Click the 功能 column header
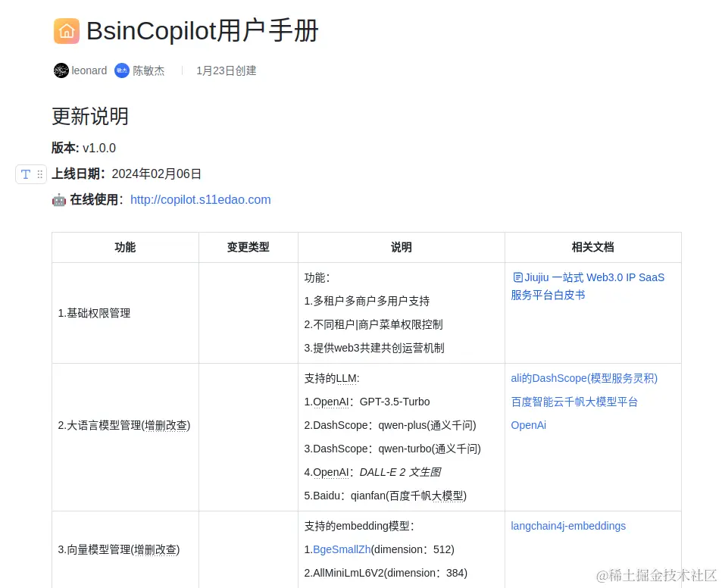This screenshot has height=588, width=722. pyautogui.click(x=125, y=247)
